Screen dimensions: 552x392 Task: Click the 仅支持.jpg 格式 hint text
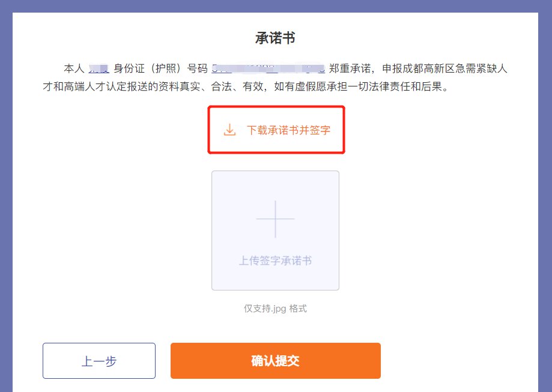[x=276, y=309]
